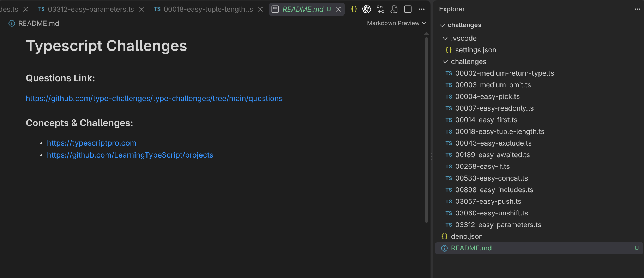Open the ChatGPT assistant icon in toolbar

[367, 9]
